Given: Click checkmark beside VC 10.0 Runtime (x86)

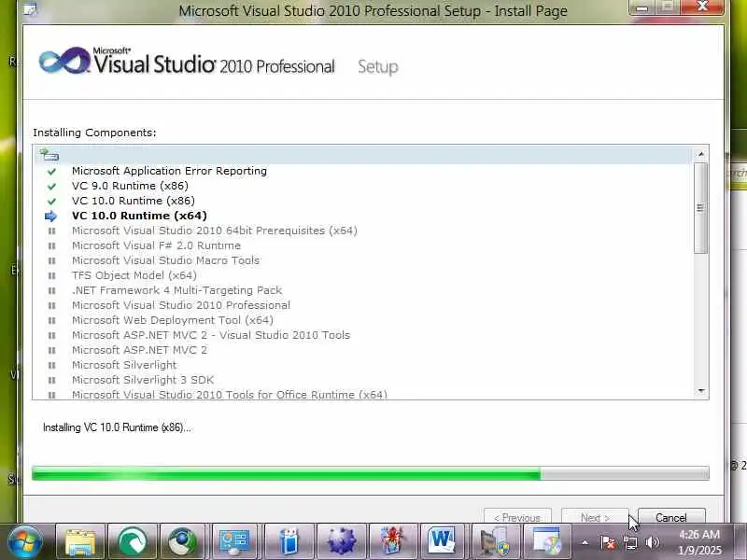Looking at the screenshot, I should click(51, 201).
